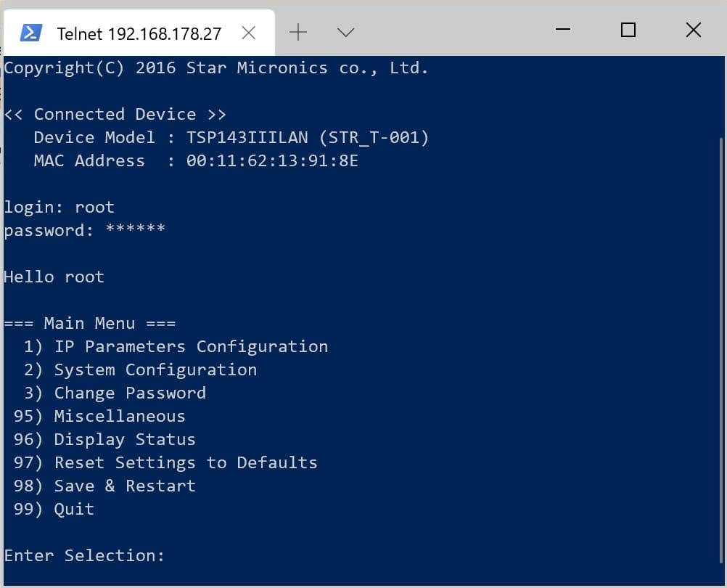Click the Reset Settings to Defaults line
This screenshot has height=588, width=727.
tap(165, 462)
